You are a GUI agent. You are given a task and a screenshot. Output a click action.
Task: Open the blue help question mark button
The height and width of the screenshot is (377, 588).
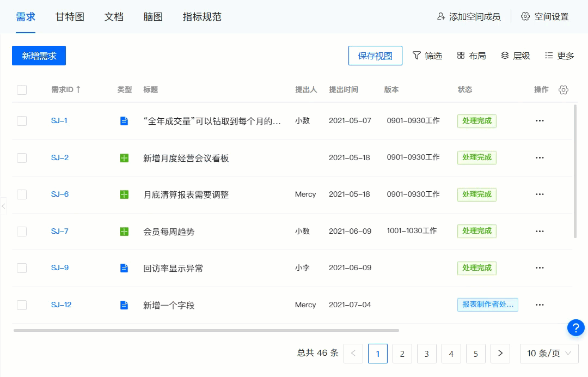pos(575,327)
